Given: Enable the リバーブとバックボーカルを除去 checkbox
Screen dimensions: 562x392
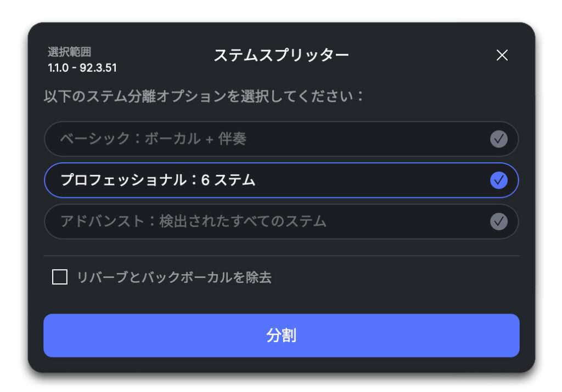Looking at the screenshot, I should click(x=60, y=277).
